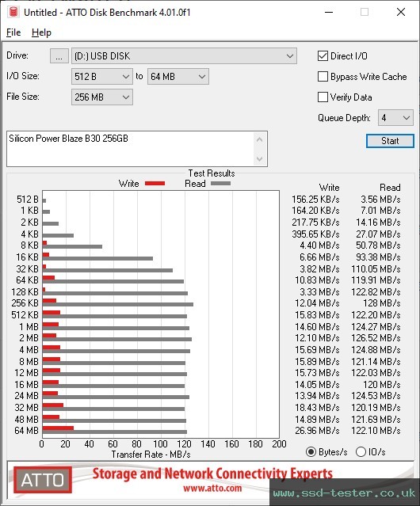Viewport: 420px width, 506px height.
Task: Click the www.atto.com link in banner
Action: click(x=212, y=489)
